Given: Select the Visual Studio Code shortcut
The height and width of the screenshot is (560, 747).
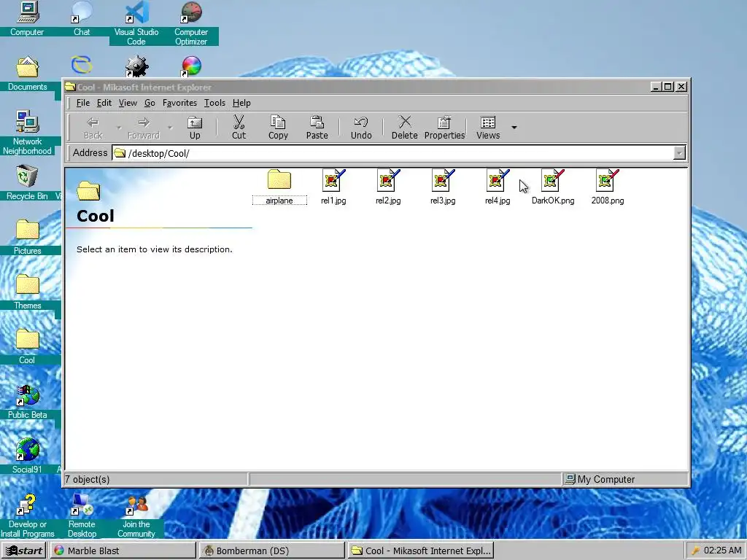Looking at the screenshot, I should click(136, 23).
